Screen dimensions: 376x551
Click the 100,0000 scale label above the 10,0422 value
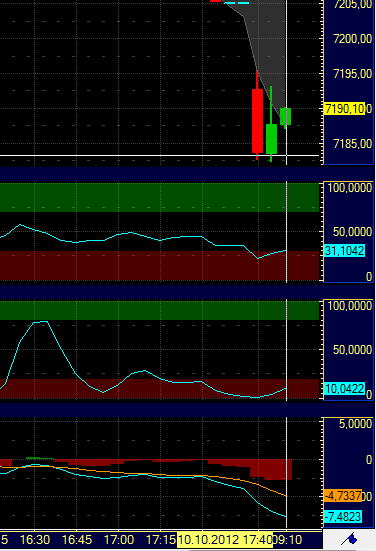350,306
